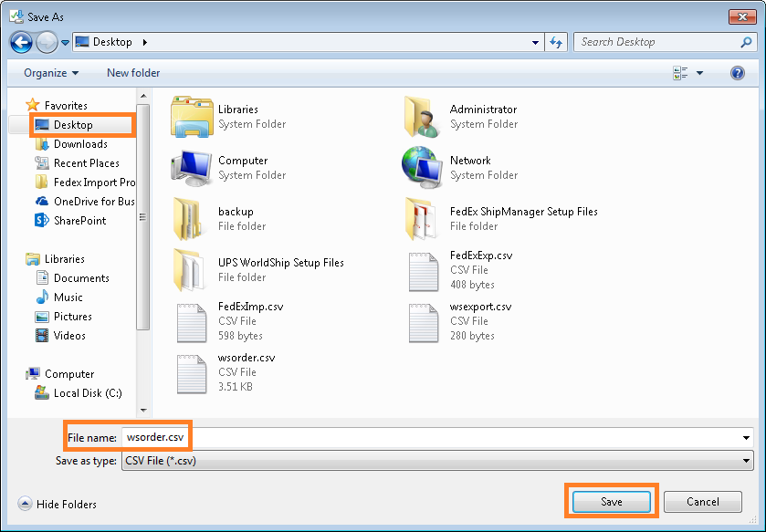Image resolution: width=766 pixels, height=532 pixels.
Task: Click the navigation pane scroll down arrow
Action: tap(143, 411)
